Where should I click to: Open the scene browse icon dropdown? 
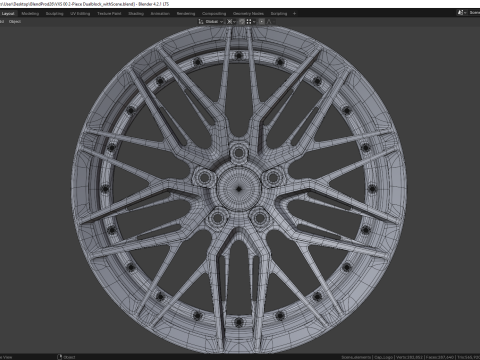462,13
